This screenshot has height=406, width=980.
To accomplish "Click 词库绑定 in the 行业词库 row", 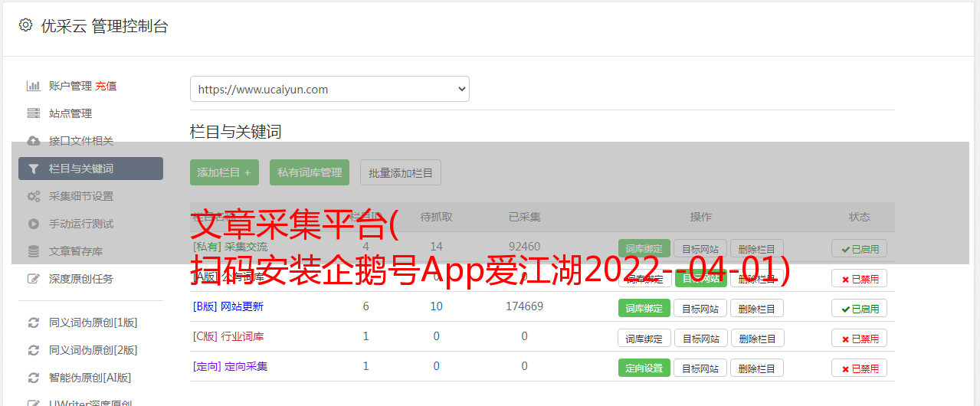I will point(644,339).
